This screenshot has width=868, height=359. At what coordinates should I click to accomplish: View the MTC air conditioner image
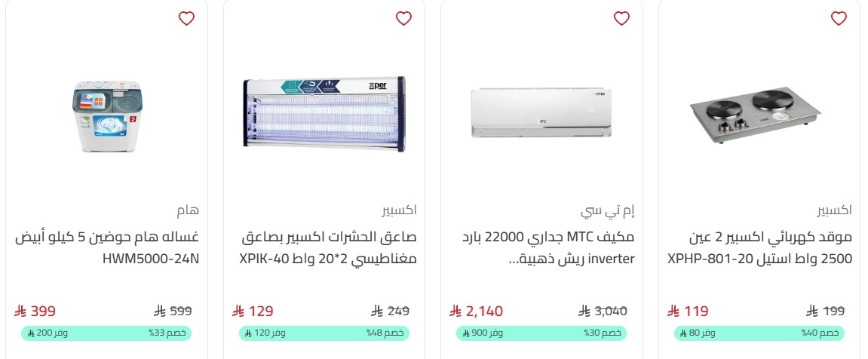[x=541, y=114]
